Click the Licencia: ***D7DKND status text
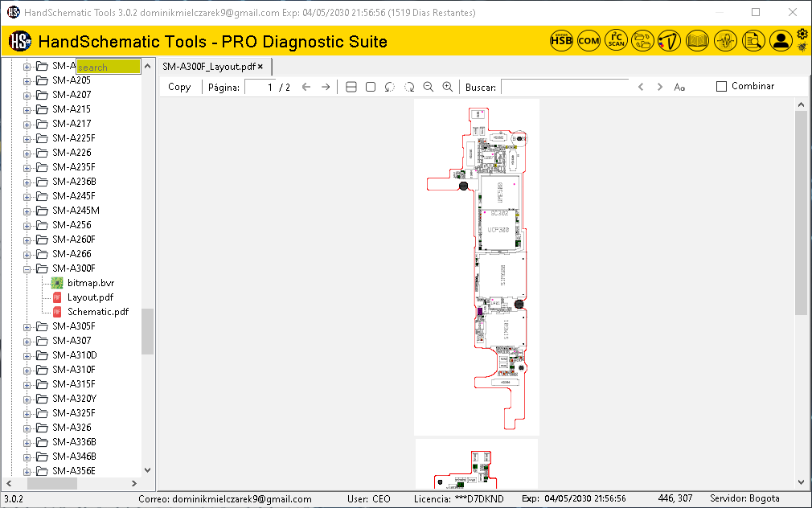 (458, 498)
